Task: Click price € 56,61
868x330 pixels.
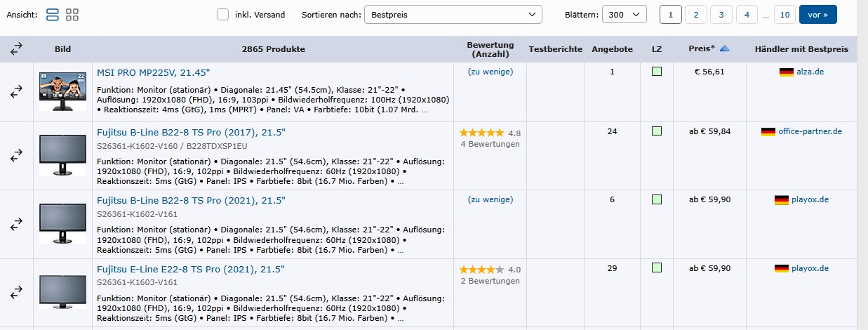Action: pyautogui.click(x=709, y=72)
